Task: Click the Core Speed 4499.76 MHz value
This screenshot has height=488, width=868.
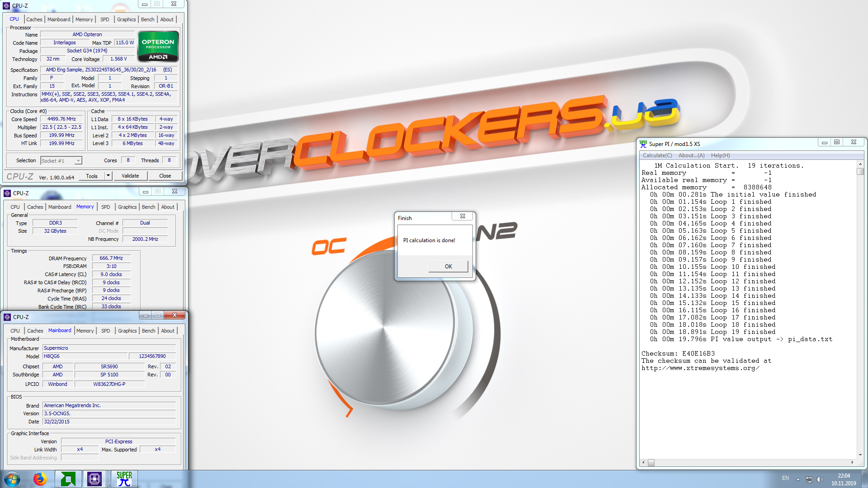Action: click(x=61, y=119)
